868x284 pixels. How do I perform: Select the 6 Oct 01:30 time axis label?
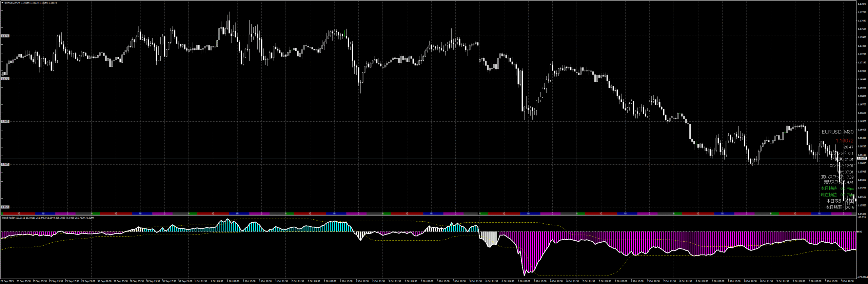(492, 281)
